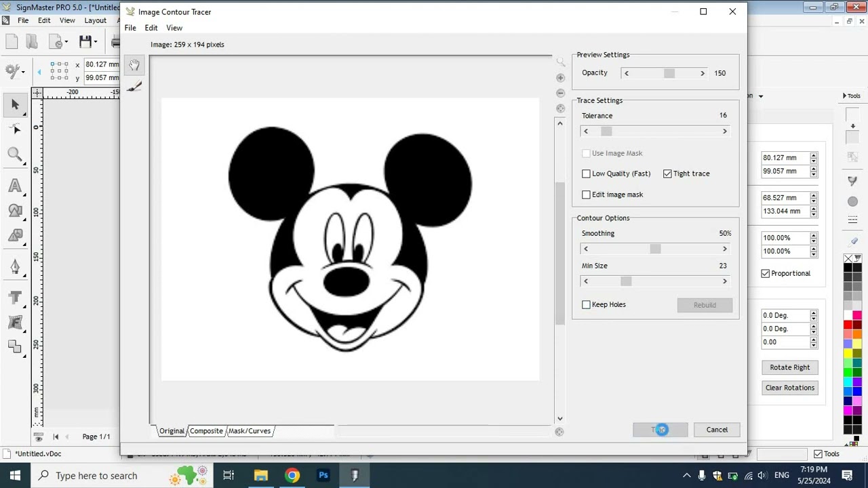This screenshot has width=868, height=488.
Task: Enable Edit image mask checkbox
Action: pos(586,195)
